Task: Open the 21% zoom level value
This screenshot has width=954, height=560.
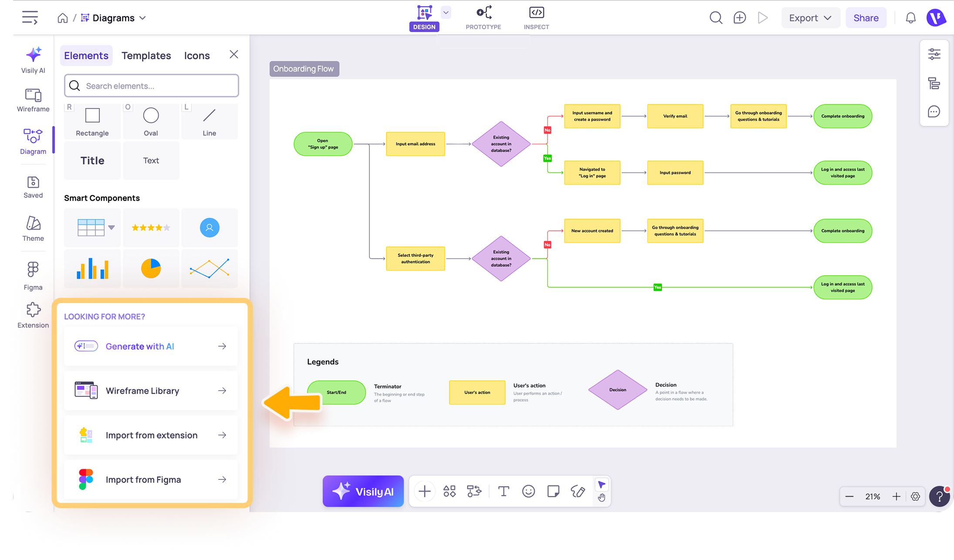Action: 873,496
